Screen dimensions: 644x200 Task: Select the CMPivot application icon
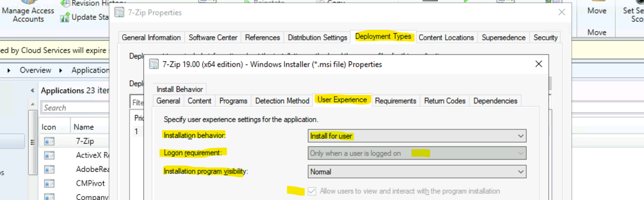coord(49,183)
